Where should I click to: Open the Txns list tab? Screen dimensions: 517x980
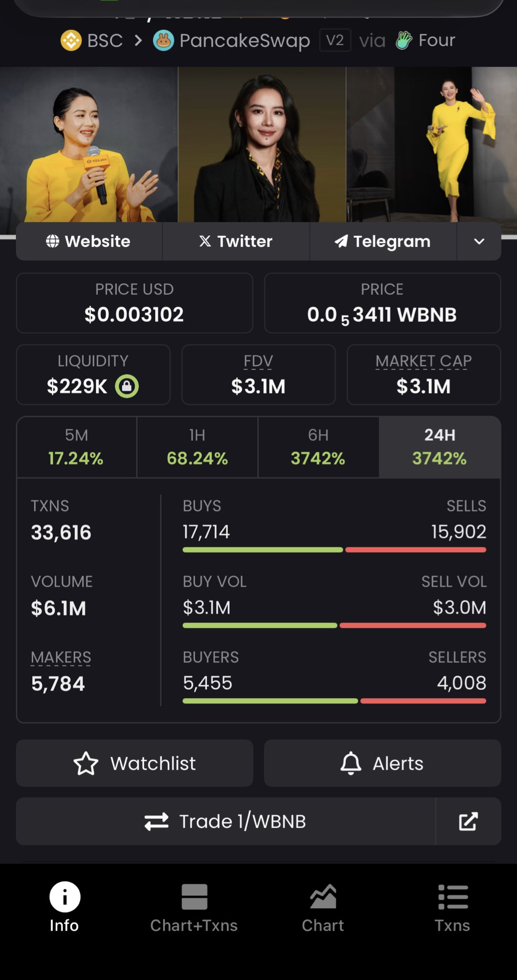(x=452, y=906)
